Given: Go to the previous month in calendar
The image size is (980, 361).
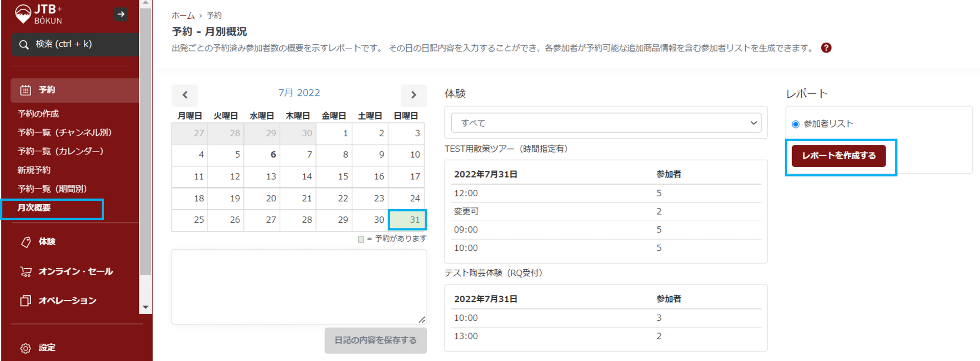Looking at the screenshot, I should (185, 95).
